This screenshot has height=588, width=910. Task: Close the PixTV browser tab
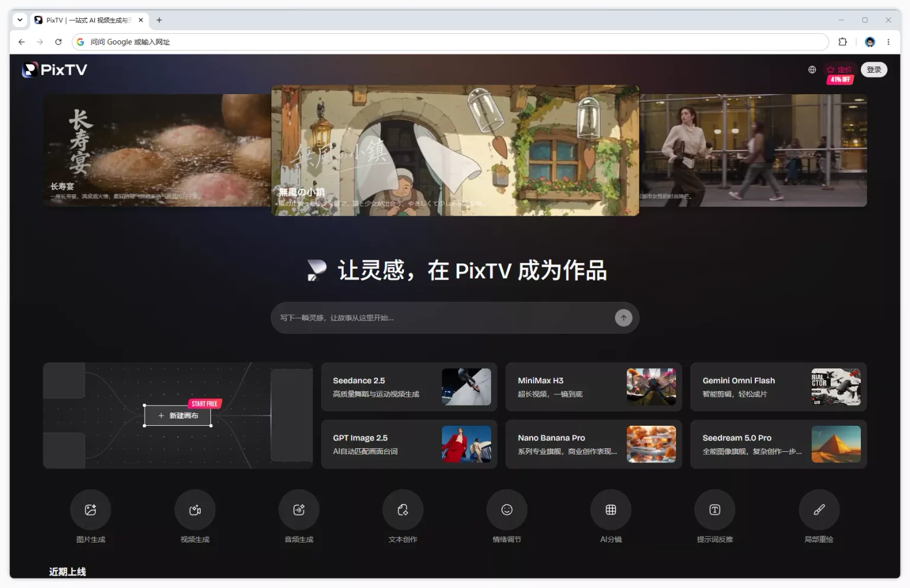pyautogui.click(x=141, y=20)
